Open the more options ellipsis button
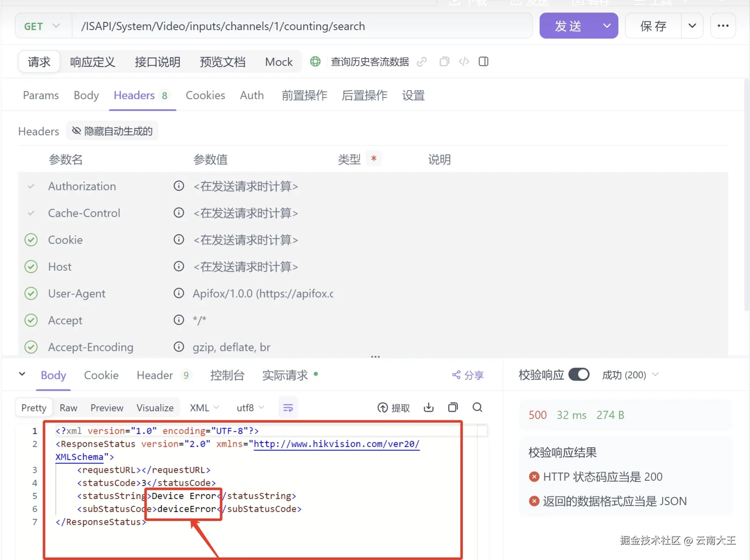Image resolution: width=750 pixels, height=560 pixels. 723,26
